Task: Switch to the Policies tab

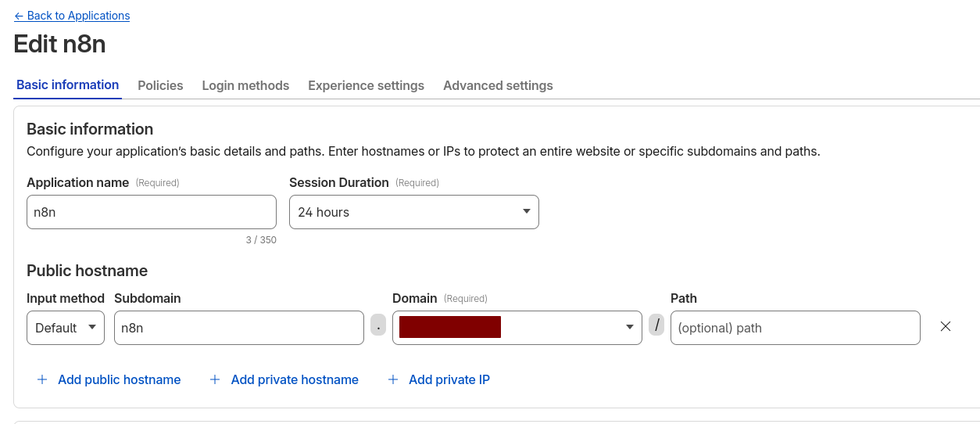Action: [160, 86]
